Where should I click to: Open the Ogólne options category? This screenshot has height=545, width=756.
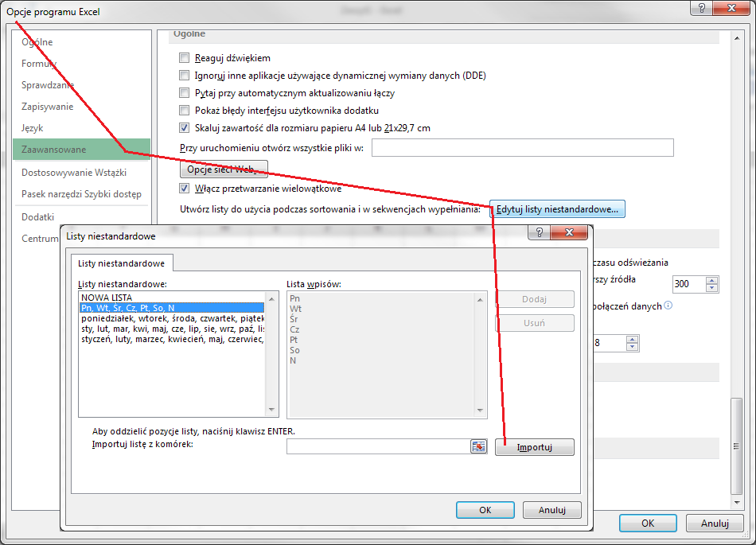click(37, 42)
